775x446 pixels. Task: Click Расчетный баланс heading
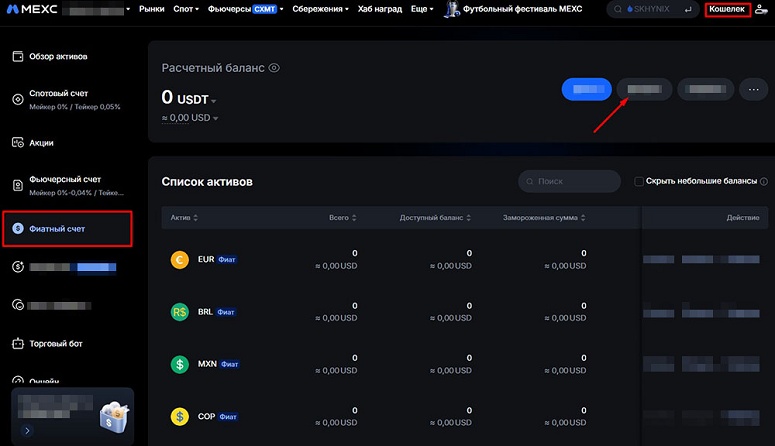pos(213,68)
